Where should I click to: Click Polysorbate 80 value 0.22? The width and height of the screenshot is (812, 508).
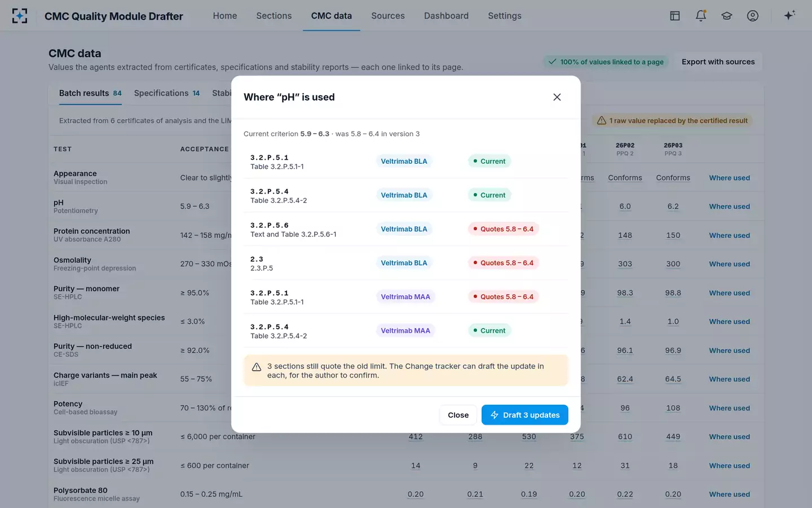625,494
